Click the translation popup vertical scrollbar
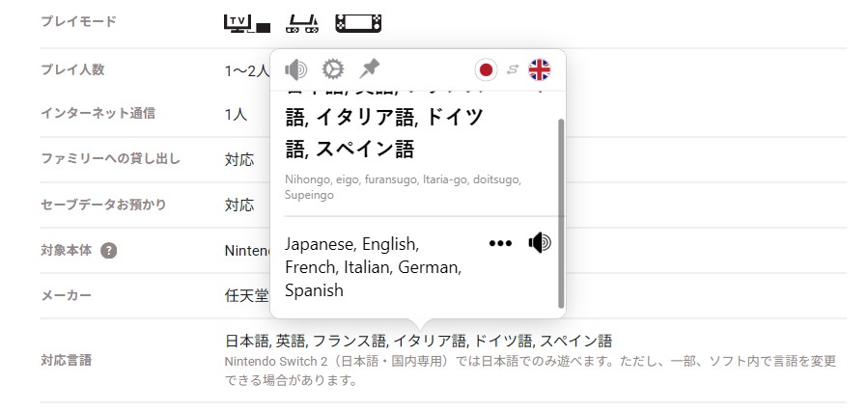 pyautogui.click(x=561, y=213)
